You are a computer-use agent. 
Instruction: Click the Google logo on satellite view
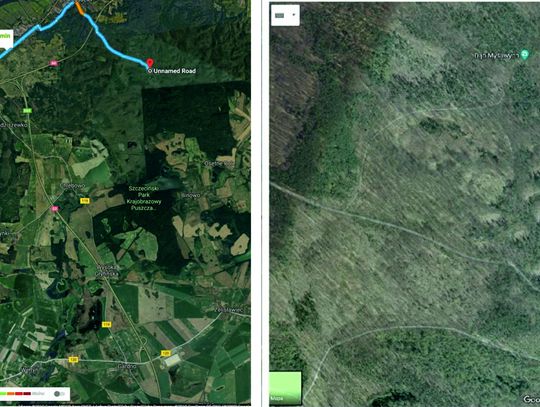point(531,399)
